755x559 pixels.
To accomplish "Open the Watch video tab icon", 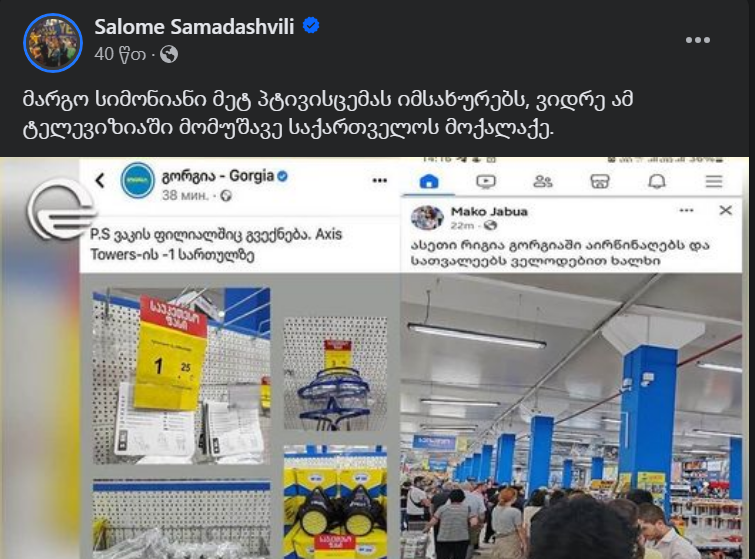I will (x=486, y=182).
